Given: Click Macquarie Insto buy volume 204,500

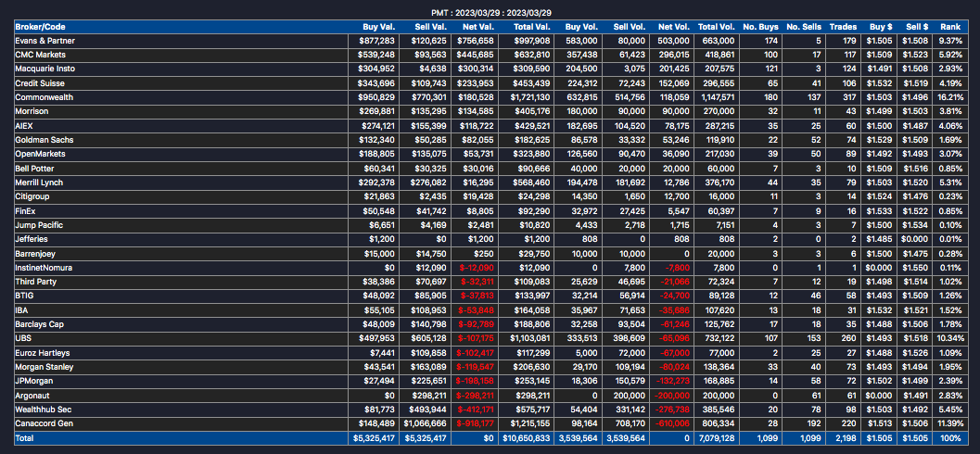Looking at the screenshot, I should 583,69.
